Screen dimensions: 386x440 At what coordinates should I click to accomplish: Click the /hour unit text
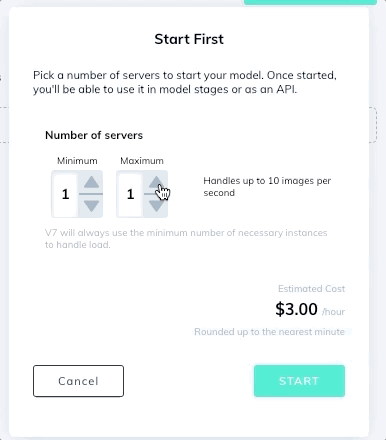pos(333,312)
